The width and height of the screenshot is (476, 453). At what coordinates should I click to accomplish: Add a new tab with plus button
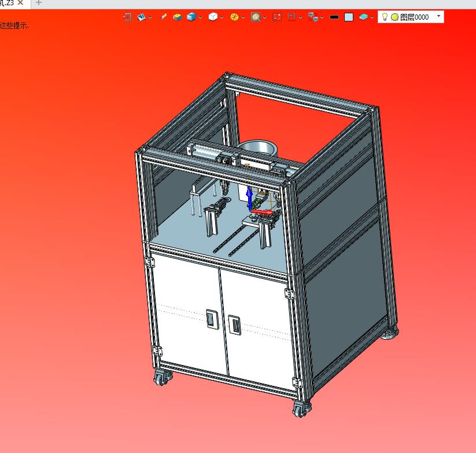pyautogui.click(x=39, y=3)
